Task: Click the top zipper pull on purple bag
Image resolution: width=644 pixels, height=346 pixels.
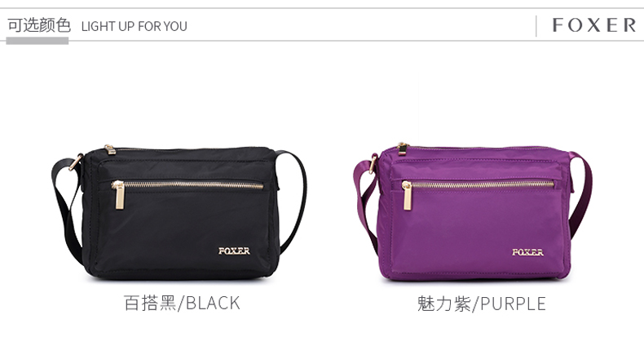Action: pos(403,149)
